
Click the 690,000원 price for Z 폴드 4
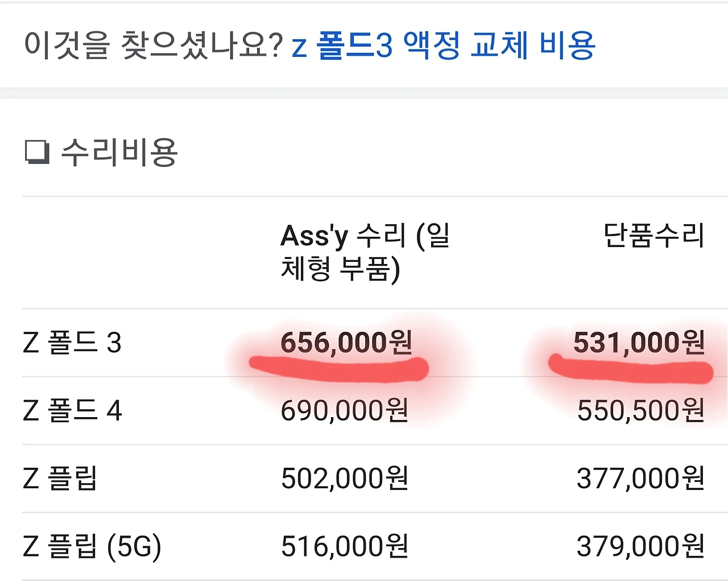point(345,410)
